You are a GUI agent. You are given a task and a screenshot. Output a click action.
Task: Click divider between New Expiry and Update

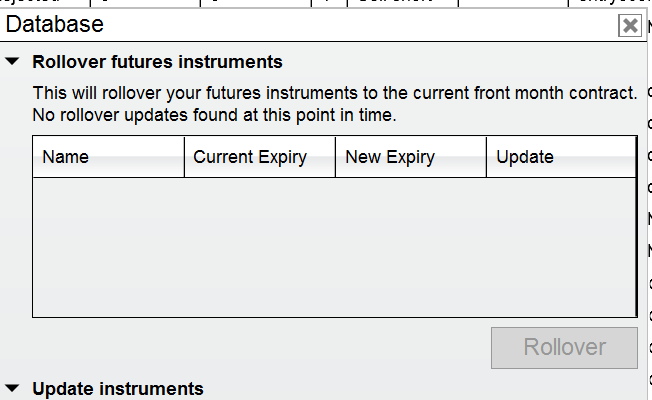click(x=486, y=157)
